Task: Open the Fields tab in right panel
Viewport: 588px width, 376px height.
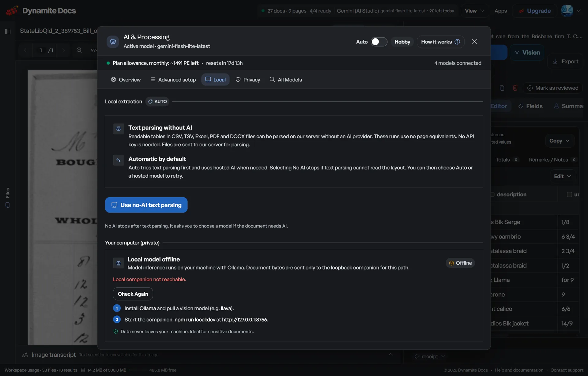Action: coord(530,106)
